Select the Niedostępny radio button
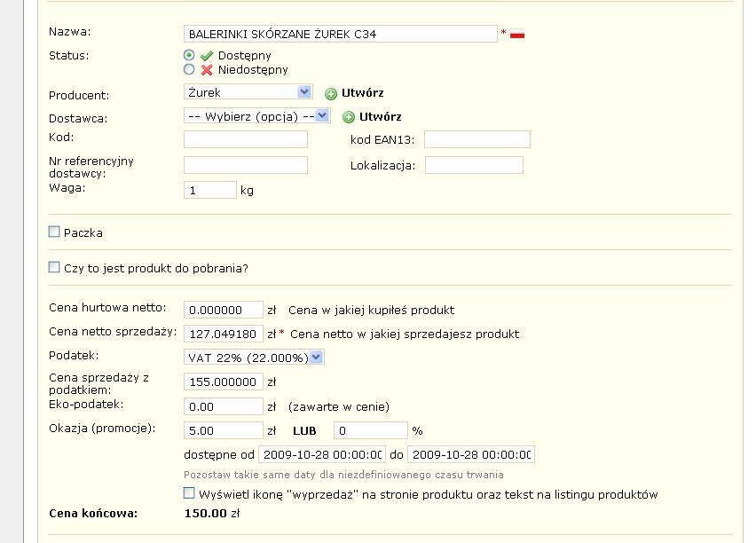756x543 pixels. [189, 69]
